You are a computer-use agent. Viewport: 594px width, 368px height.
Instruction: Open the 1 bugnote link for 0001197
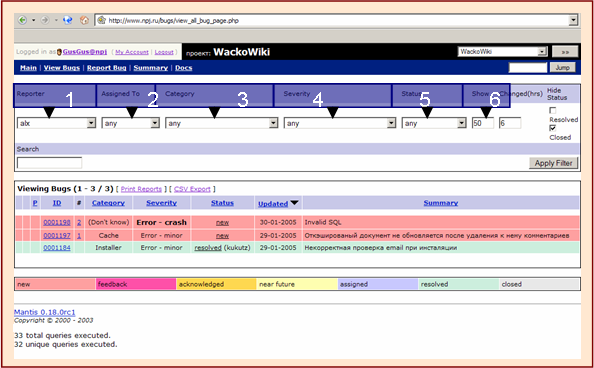click(x=79, y=235)
